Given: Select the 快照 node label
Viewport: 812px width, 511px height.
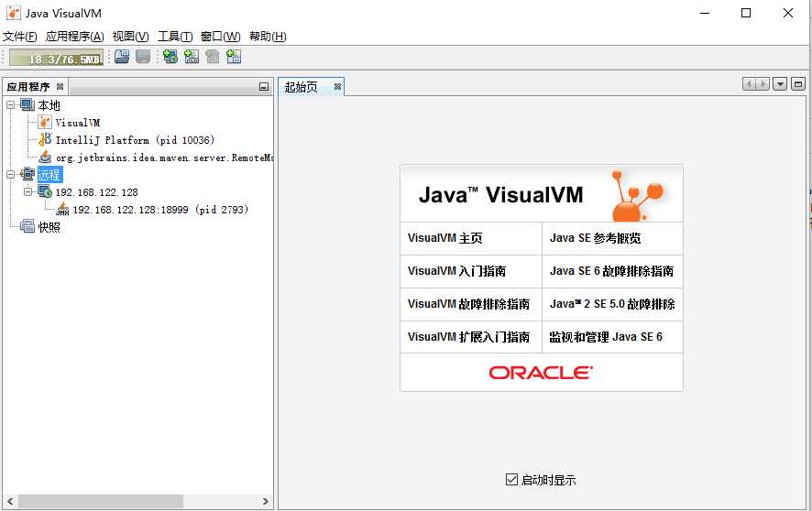Looking at the screenshot, I should [49, 227].
